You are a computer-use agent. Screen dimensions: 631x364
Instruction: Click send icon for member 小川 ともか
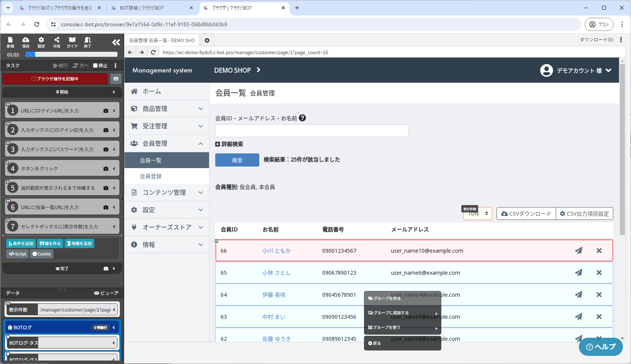tap(578, 250)
